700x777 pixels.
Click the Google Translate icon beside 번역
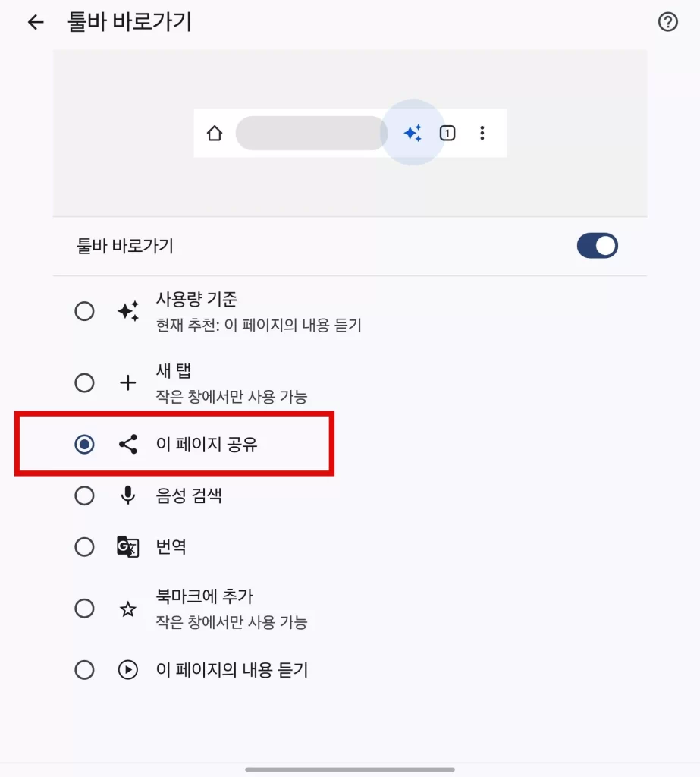click(x=127, y=547)
